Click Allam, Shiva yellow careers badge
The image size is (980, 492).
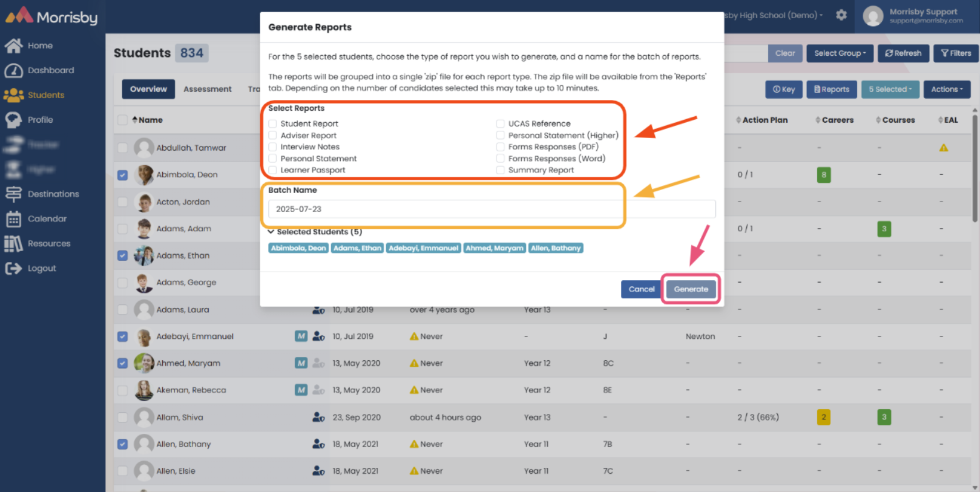point(823,417)
